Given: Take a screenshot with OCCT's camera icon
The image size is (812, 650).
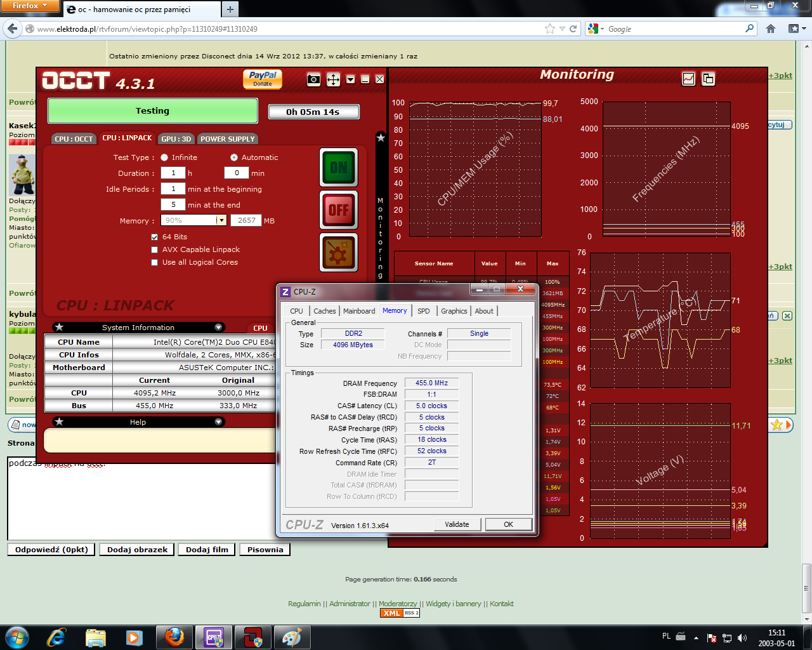Looking at the screenshot, I should coord(313,79).
